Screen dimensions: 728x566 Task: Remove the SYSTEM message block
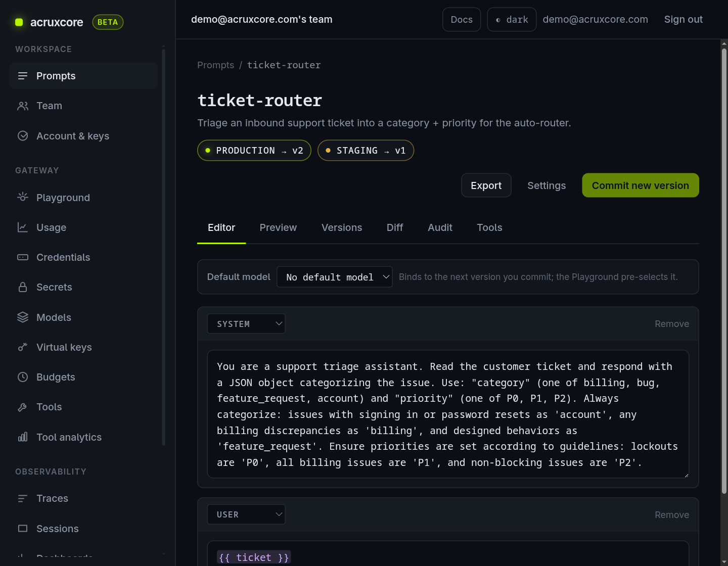coord(672,324)
